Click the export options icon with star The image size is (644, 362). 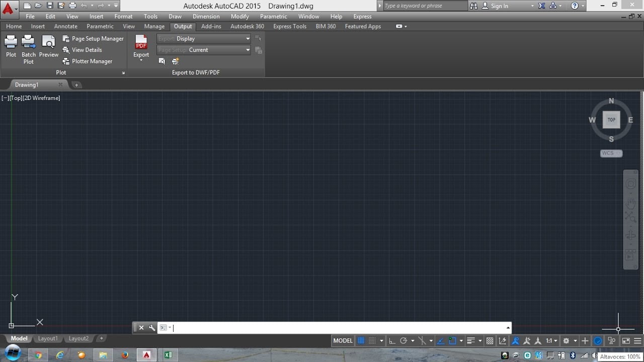(175, 61)
